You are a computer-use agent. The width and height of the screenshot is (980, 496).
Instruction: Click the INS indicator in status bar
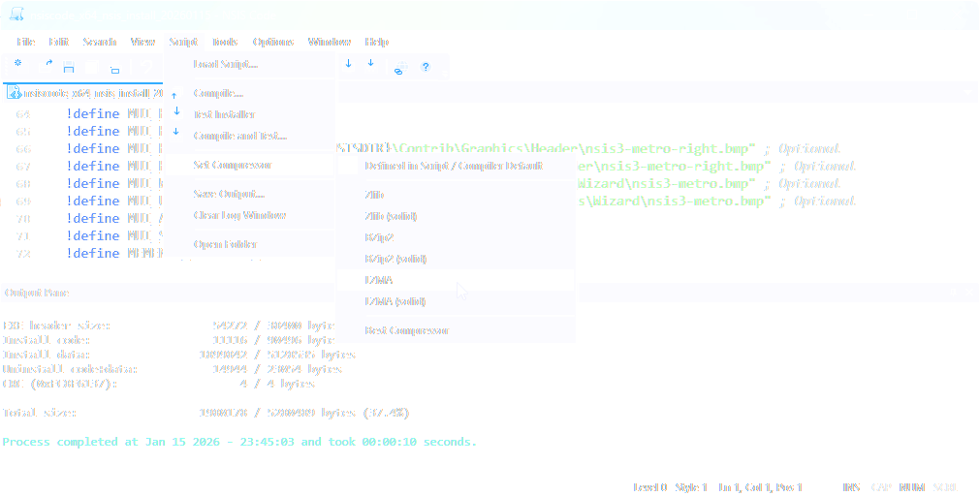point(851,487)
